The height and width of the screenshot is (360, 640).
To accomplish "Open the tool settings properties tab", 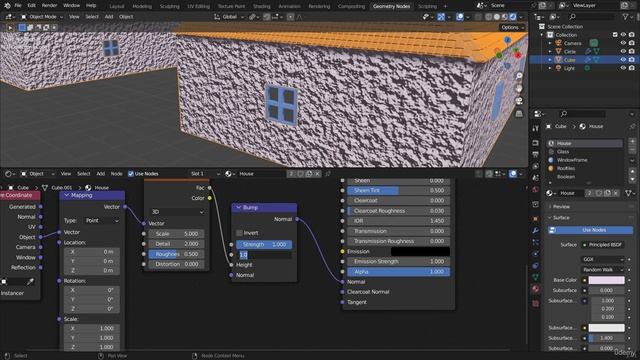I will 536,129.
